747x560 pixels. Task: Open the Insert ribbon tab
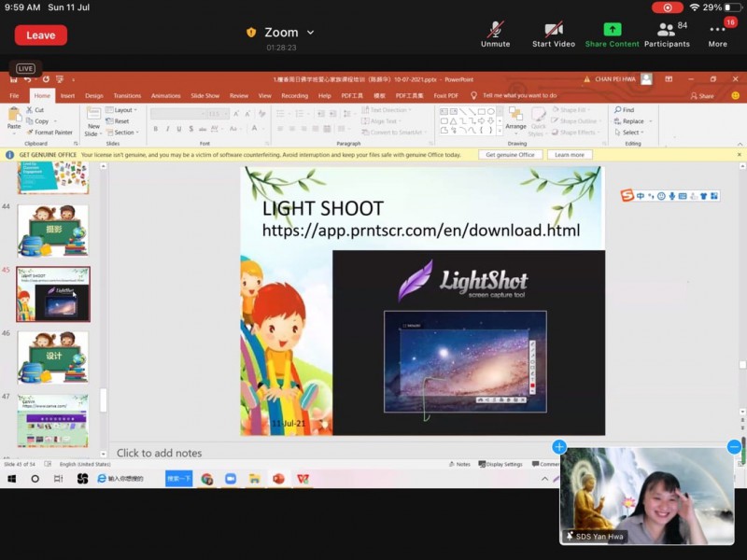[67, 95]
